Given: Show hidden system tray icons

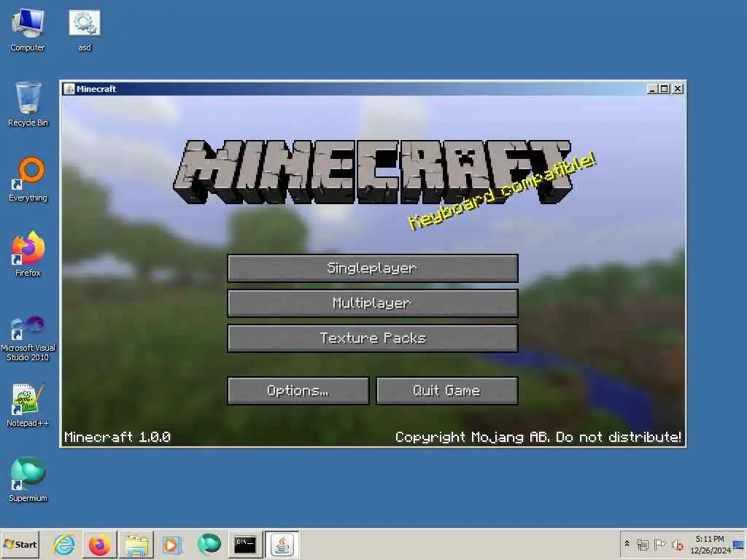Looking at the screenshot, I should (627, 544).
